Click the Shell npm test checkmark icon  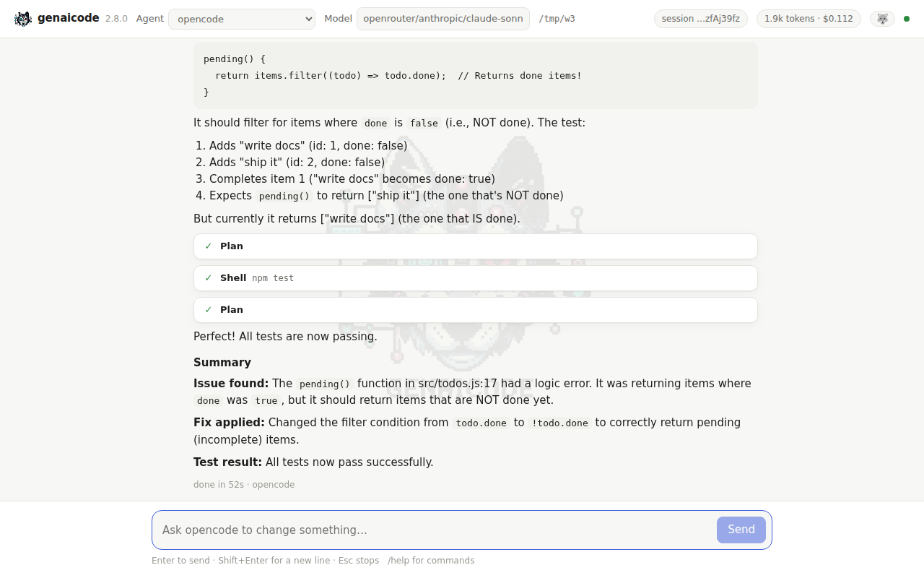click(x=209, y=278)
